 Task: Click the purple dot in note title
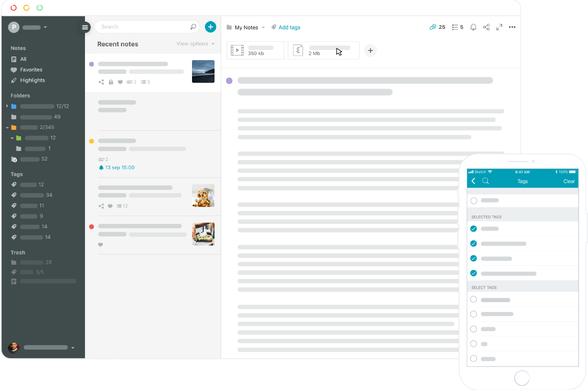(229, 81)
